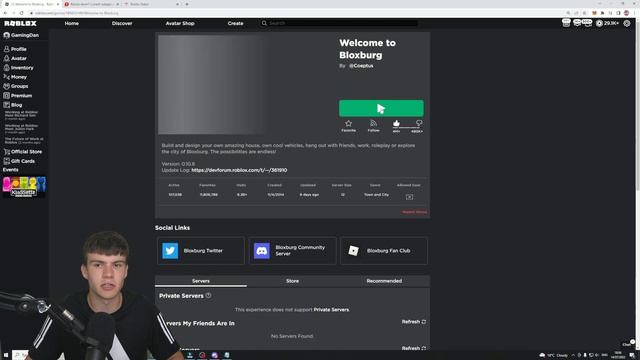The height and width of the screenshot is (360, 640).
Task: Go to Home in top navigation
Action: click(x=71, y=23)
